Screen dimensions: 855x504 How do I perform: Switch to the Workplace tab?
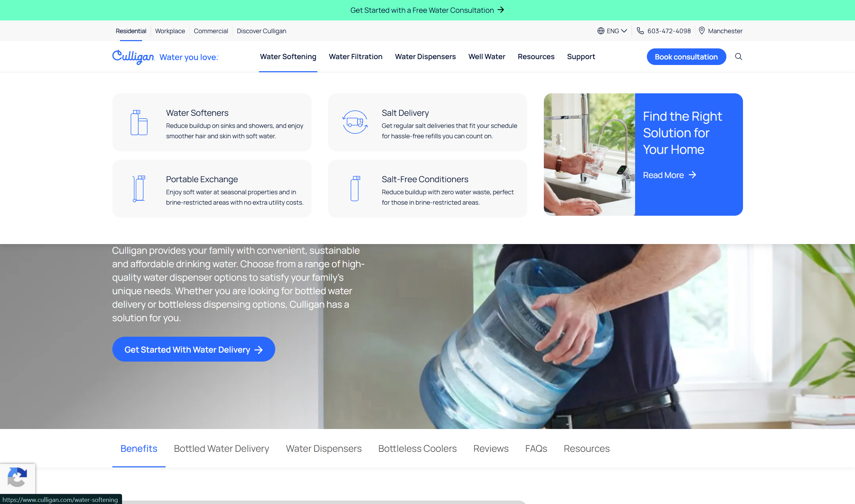click(x=170, y=31)
